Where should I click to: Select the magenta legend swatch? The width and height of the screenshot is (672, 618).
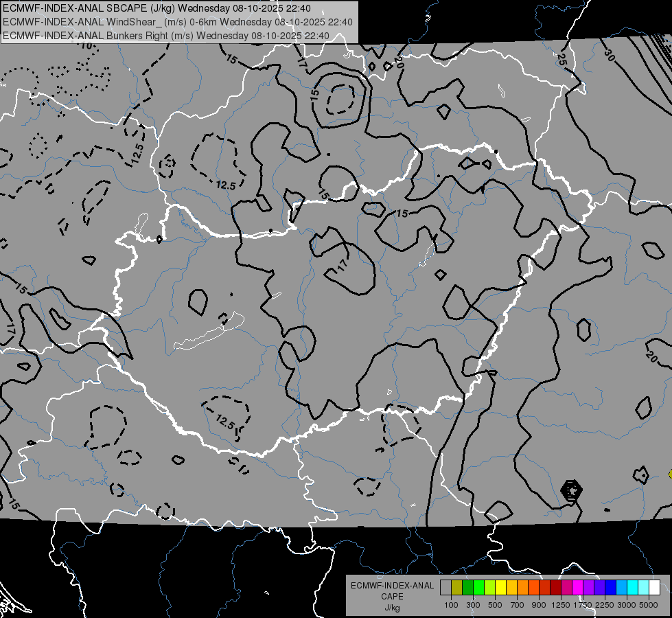578,588
